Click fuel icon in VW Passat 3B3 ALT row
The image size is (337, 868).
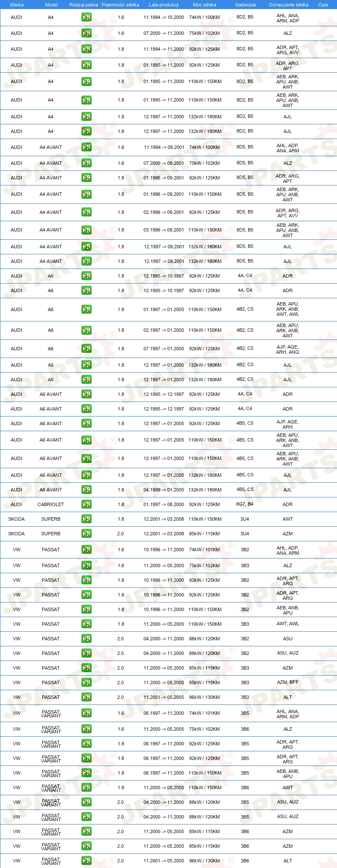pos(86,697)
